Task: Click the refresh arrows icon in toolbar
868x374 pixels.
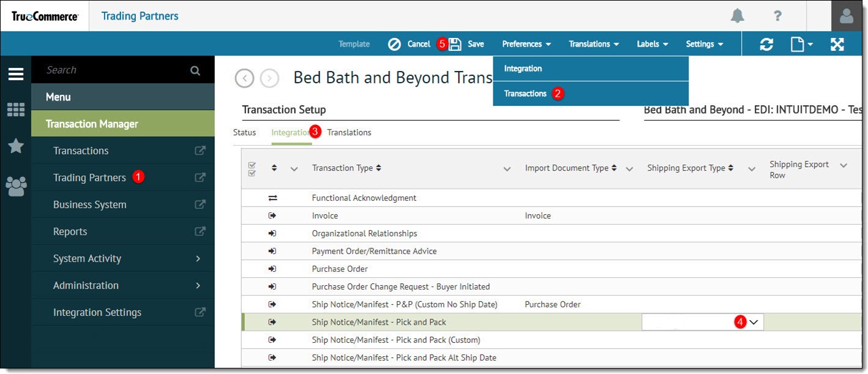Action: click(x=766, y=44)
